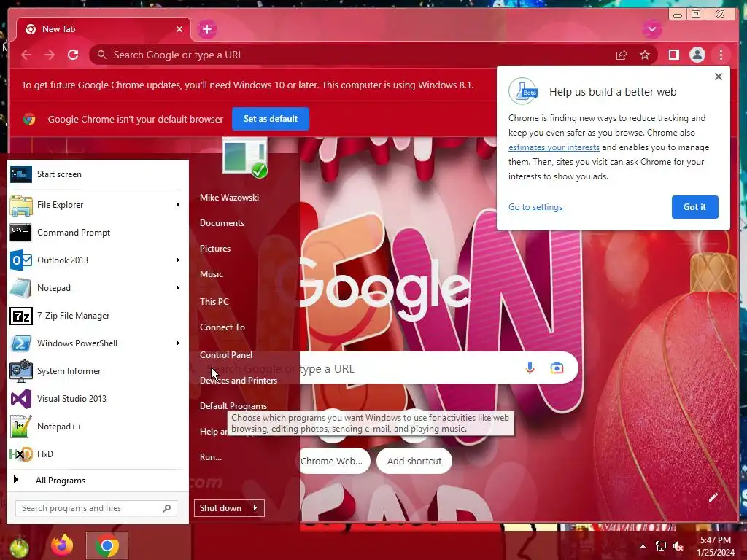The image size is (747, 560).
Task: Bookmark this tab with the star icon
Action: coord(645,55)
